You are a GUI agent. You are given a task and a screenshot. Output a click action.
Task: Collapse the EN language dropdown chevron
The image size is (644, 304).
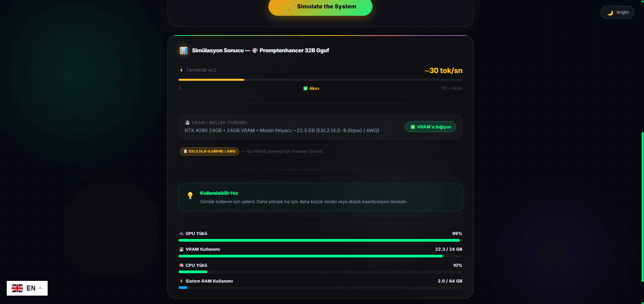click(x=40, y=288)
